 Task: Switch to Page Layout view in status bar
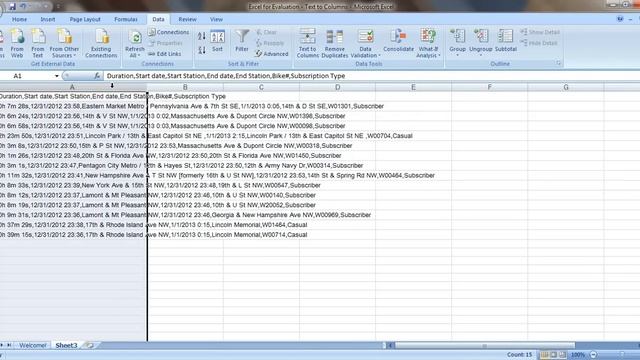pos(553,355)
